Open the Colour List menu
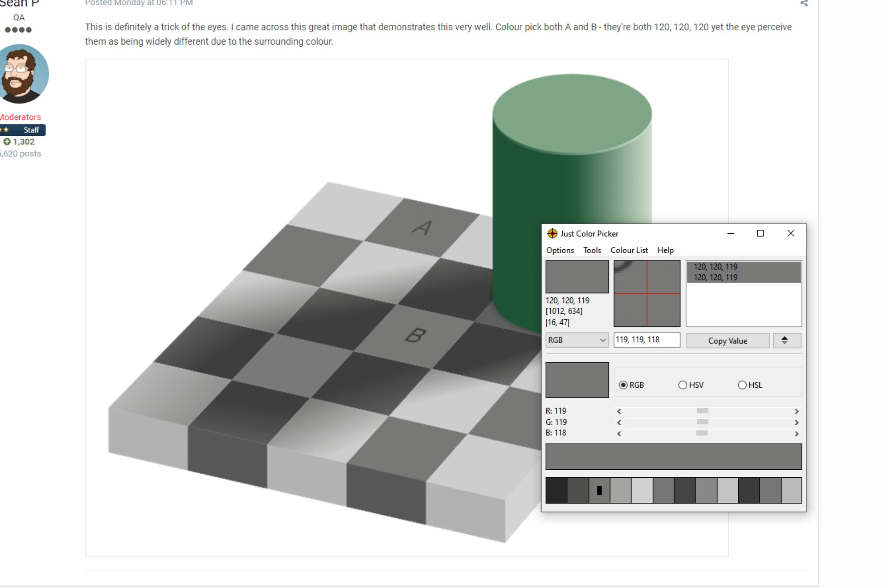This screenshot has width=882, height=588. click(x=629, y=250)
